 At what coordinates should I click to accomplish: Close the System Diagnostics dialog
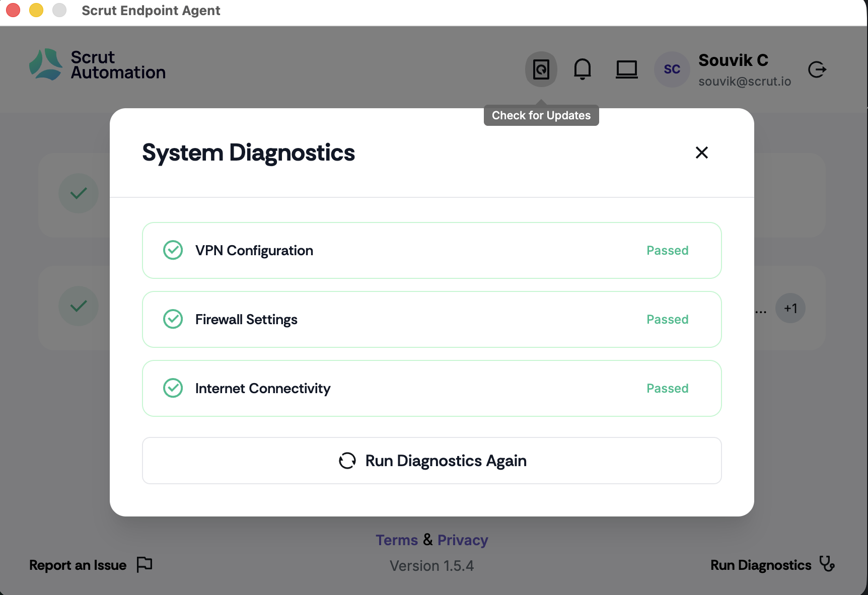click(702, 153)
